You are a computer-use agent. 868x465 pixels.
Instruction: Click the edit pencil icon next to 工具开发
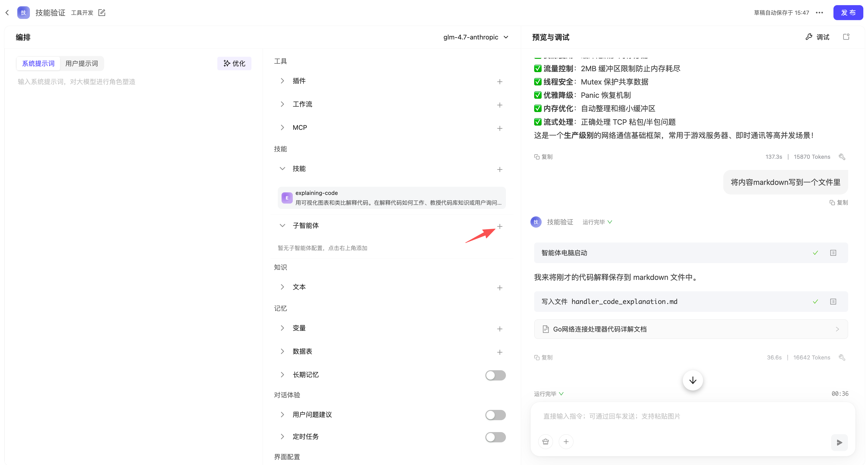(102, 13)
